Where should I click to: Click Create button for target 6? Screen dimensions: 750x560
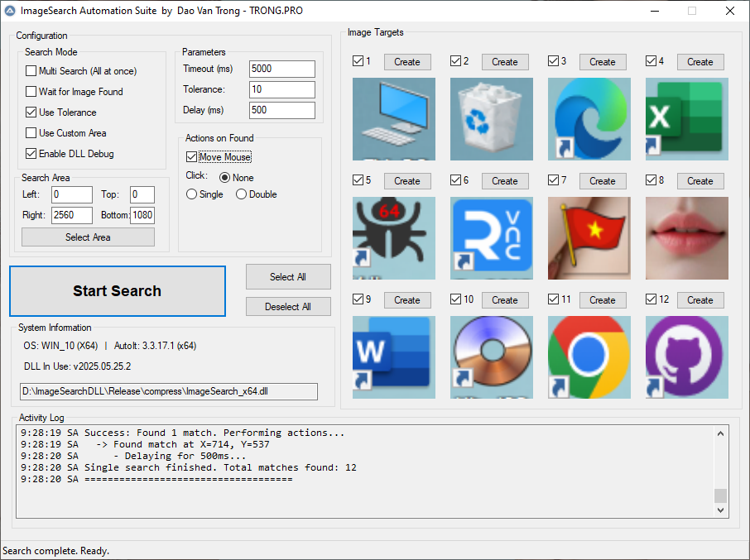pos(505,180)
